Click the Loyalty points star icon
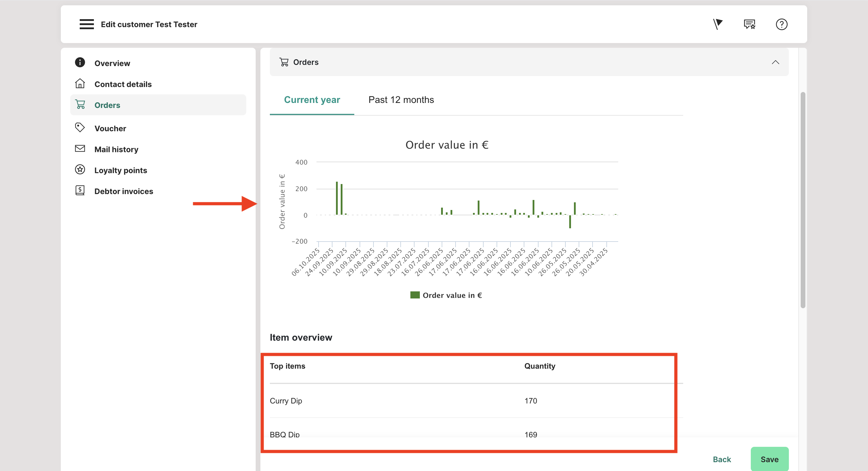The width and height of the screenshot is (868, 471). click(x=80, y=170)
